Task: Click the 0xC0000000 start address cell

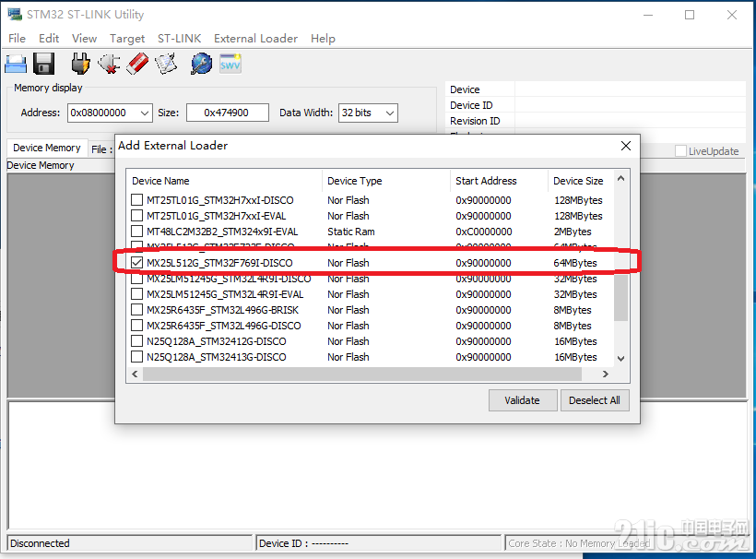Action: 484,232
